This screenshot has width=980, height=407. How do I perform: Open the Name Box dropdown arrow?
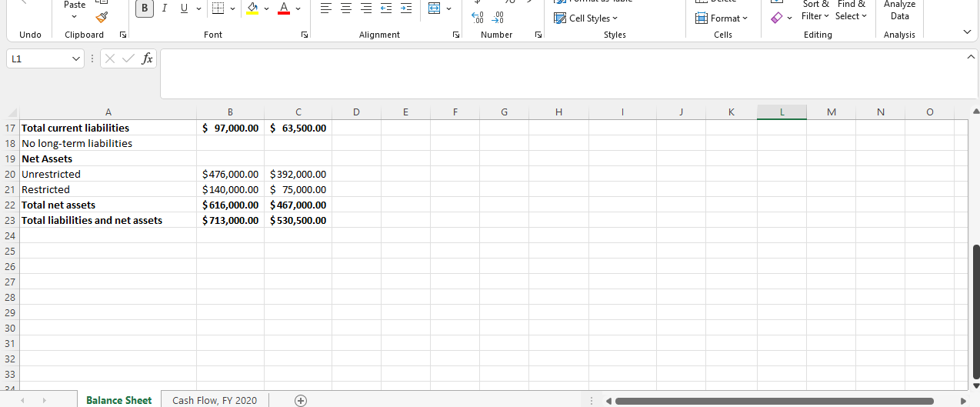click(x=75, y=58)
